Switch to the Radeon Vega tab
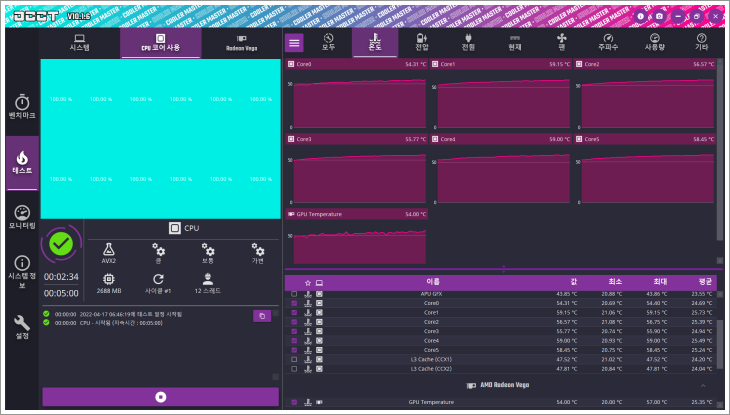This screenshot has height=415, width=730. [x=241, y=42]
